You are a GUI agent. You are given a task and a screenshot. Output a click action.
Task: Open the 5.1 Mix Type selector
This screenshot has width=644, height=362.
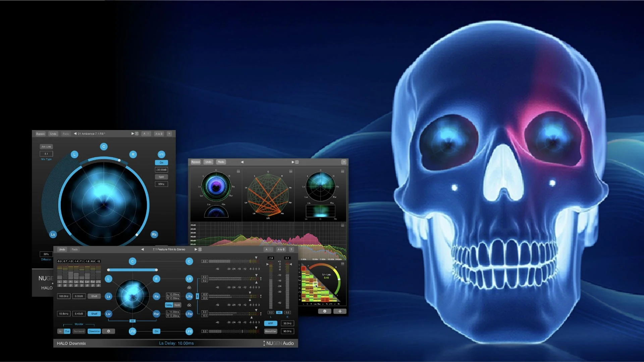tap(46, 154)
